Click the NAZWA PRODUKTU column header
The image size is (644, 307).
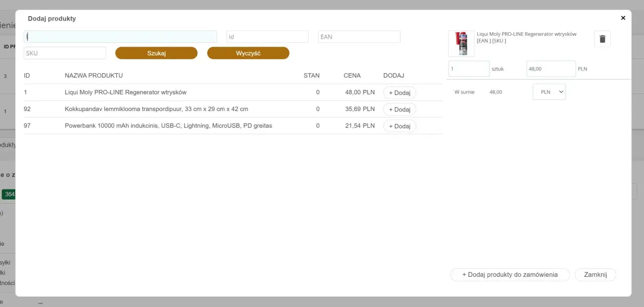(94, 75)
